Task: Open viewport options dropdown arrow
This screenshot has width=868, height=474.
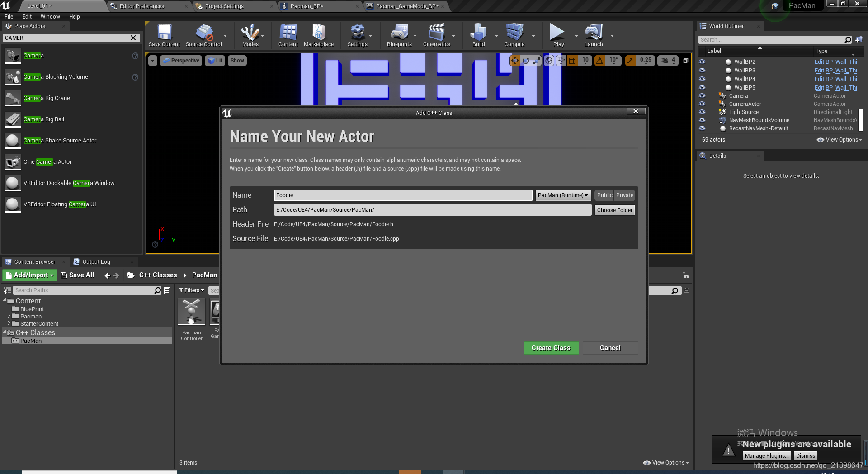Action: click(x=153, y=61)
